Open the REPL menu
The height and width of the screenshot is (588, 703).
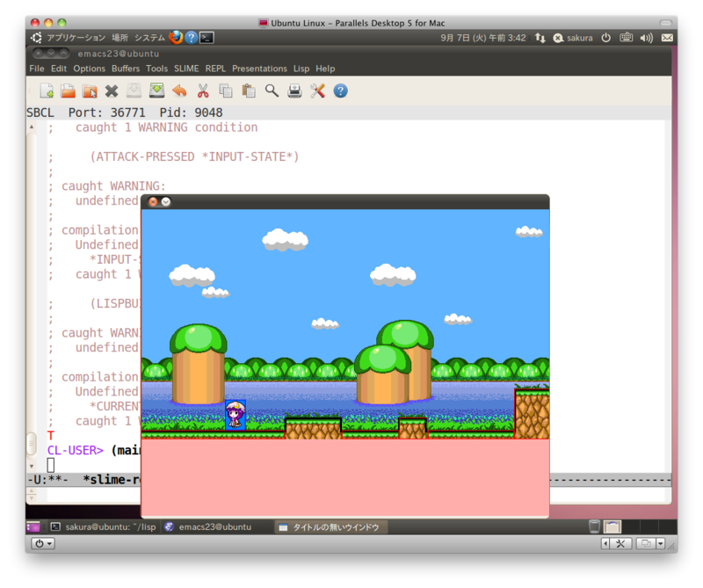[215, 69]
